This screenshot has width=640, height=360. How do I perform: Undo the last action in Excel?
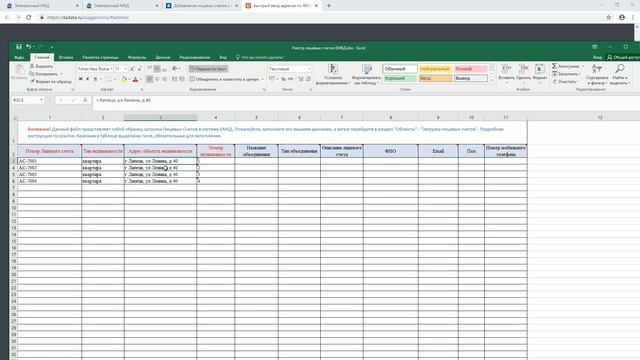[x=29, y=47]
